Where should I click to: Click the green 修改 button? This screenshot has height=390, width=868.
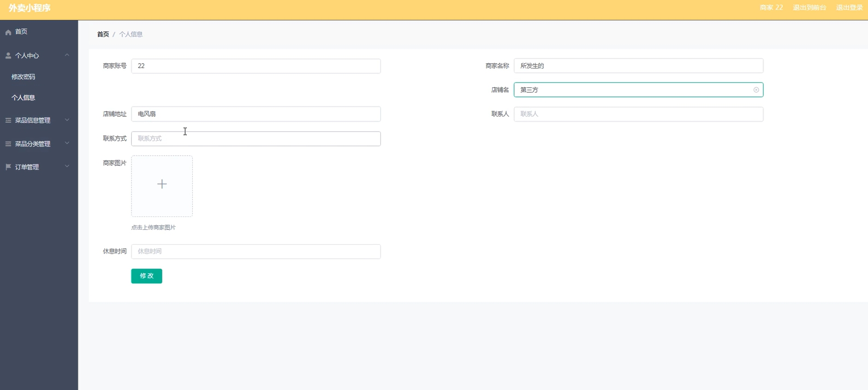147,276
